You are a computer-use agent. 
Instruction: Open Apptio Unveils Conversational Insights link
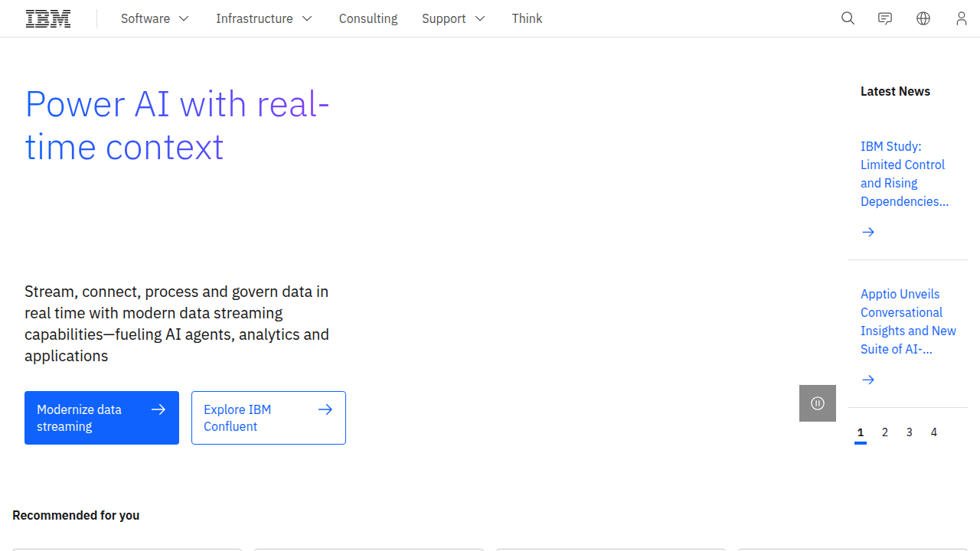908,321
